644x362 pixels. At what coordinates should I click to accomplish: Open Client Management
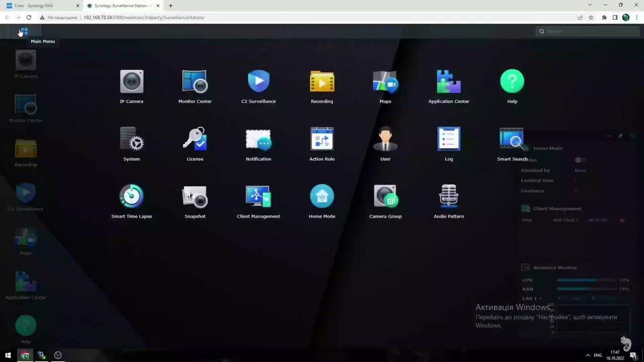coord(259,201)
